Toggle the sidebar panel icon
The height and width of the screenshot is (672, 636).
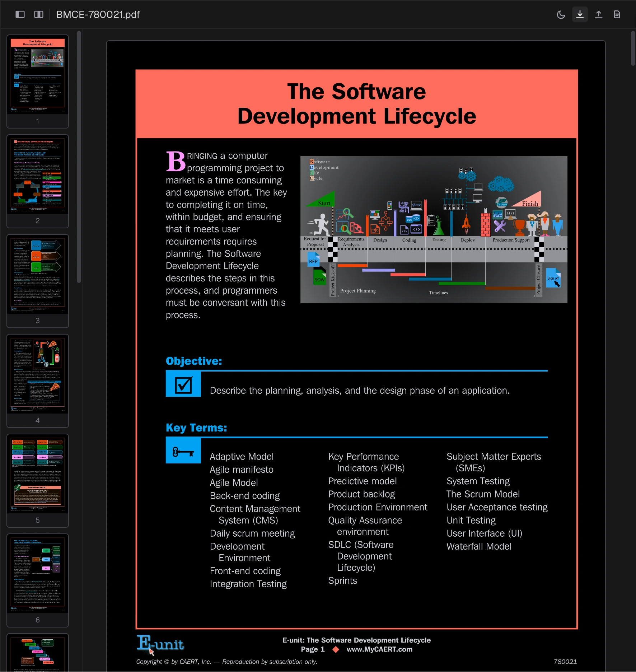pyautogui.click(x=20, y=14)
